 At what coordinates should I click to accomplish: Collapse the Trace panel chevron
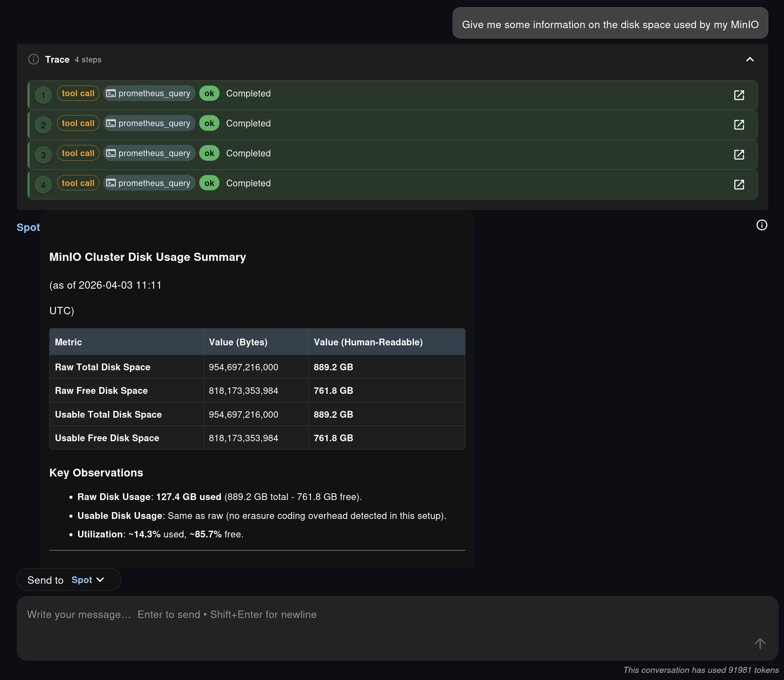750,59
